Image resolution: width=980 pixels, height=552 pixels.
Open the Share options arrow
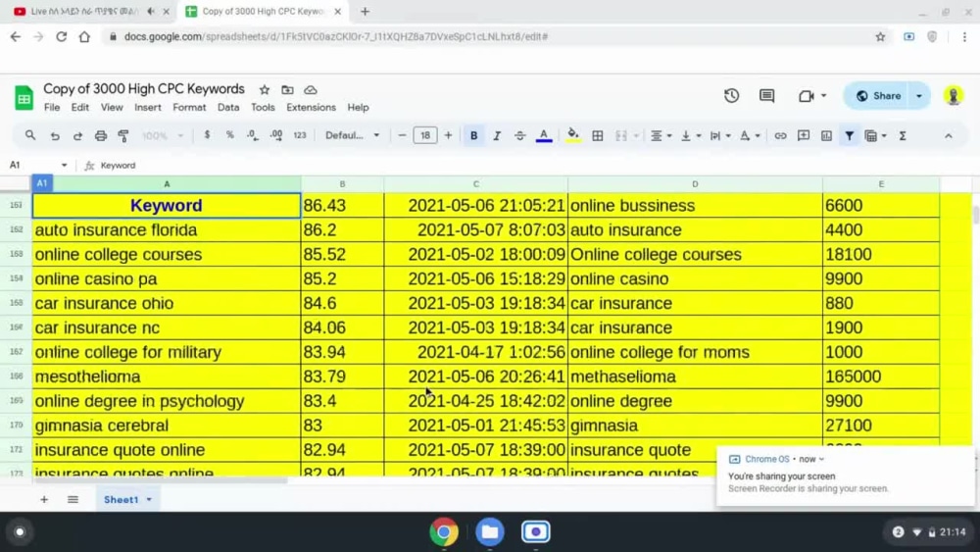[919, 96]
